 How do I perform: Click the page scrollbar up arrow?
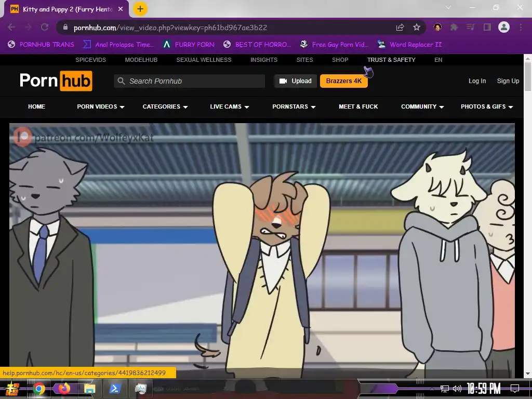[x=528, y=58]
